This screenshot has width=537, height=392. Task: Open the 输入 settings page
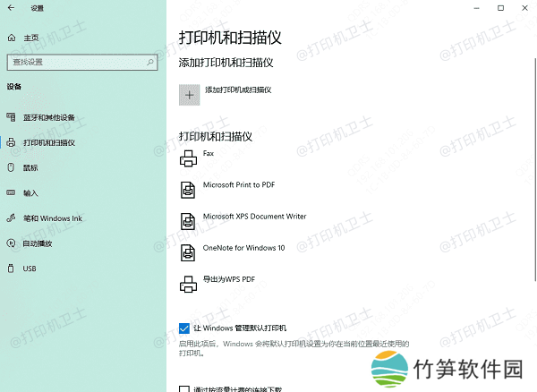pyautogui.click(x=30, y=193)
